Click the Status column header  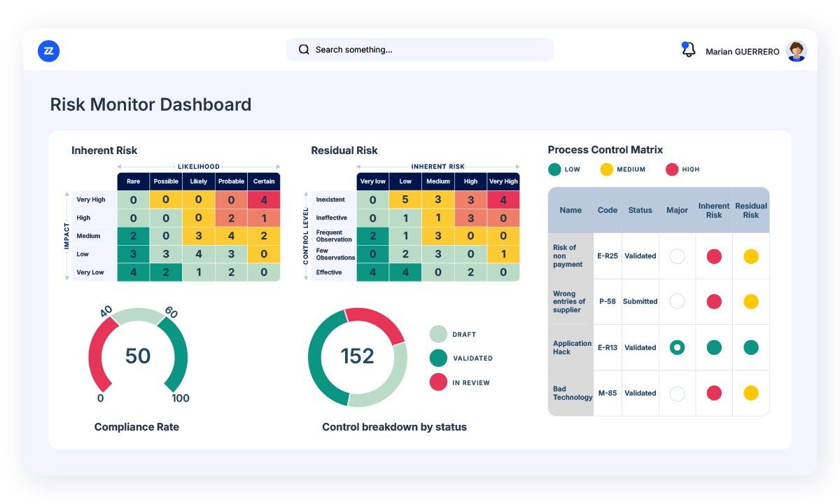click(x=640, y=210)
